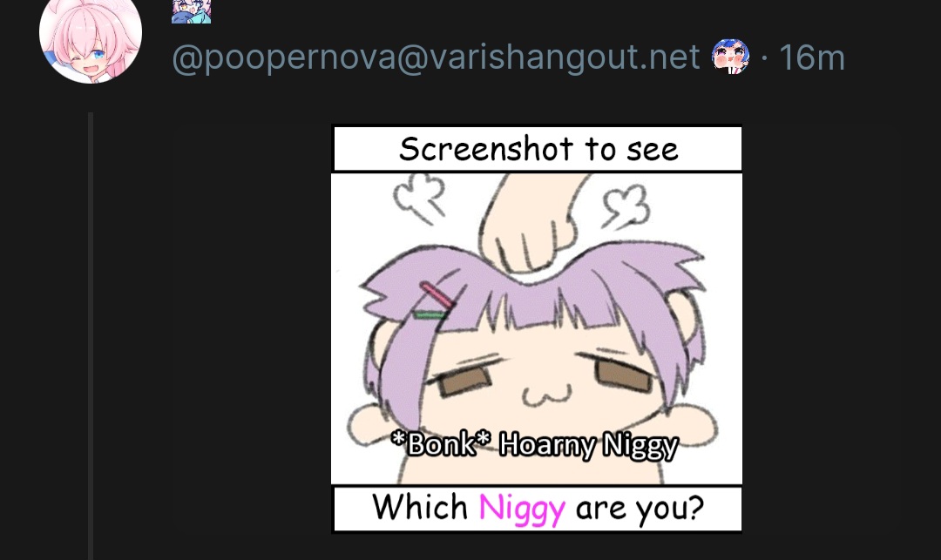Click the blue-haired custom emoji beside handle
The width and height of the screenshot is (941, 560).
click(x=730, y=57)
